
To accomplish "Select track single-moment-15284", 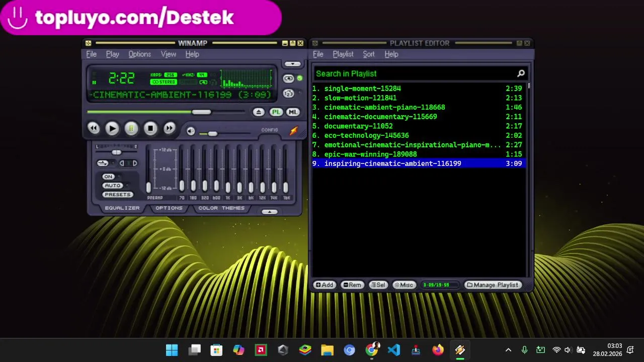I will click(419, 88).
